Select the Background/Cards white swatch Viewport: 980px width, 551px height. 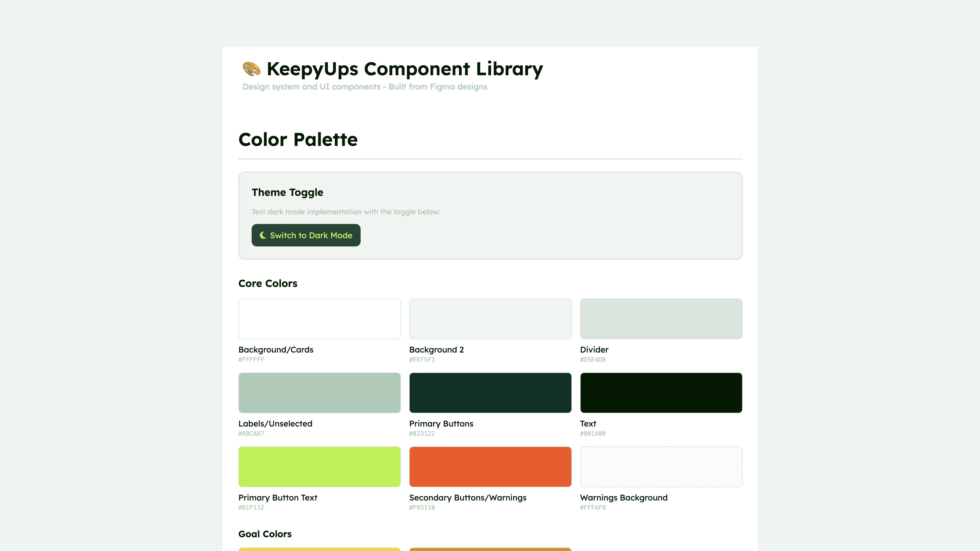319,319
